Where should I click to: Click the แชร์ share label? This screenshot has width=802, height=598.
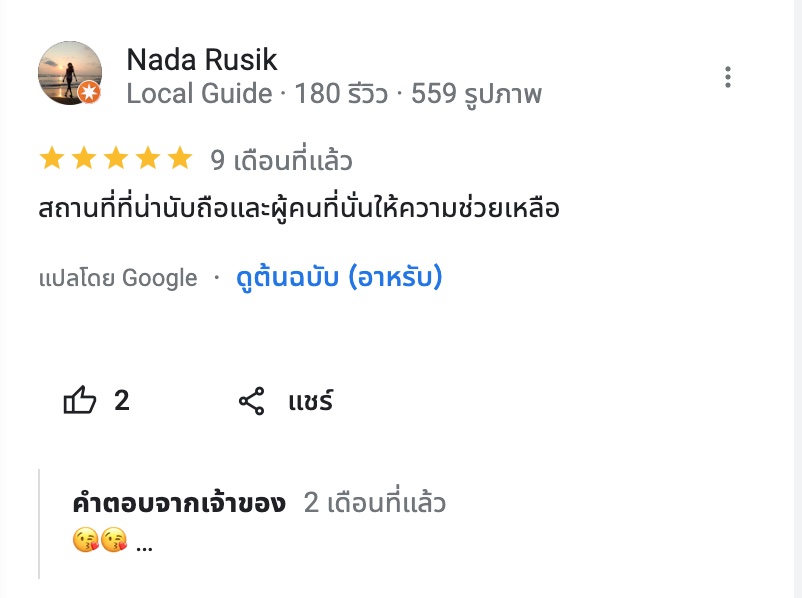coord(310,402)
